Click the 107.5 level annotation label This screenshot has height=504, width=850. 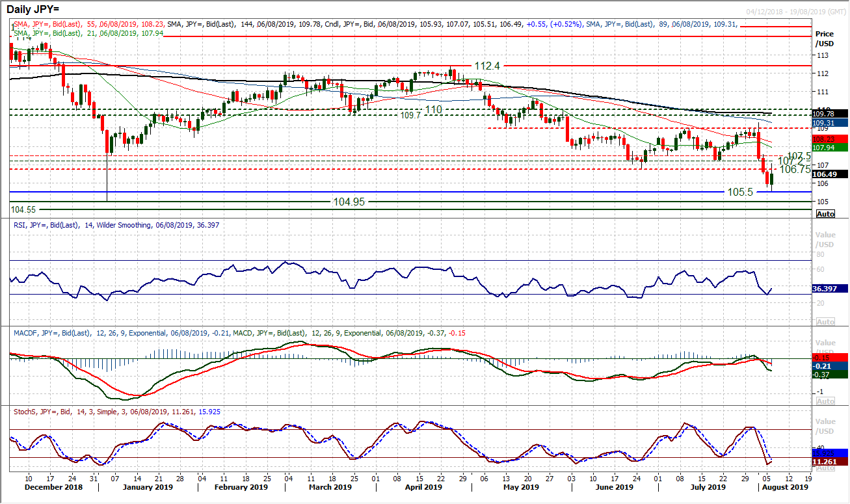[x=799, y=156]
